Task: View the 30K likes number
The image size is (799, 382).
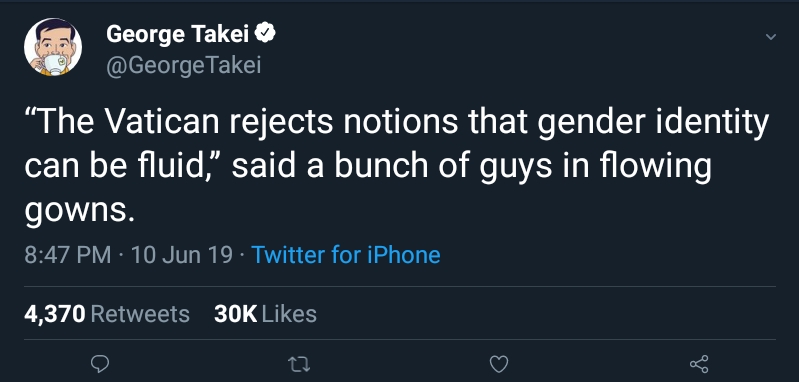Action: pyautogui.click(x=235, y=314)
